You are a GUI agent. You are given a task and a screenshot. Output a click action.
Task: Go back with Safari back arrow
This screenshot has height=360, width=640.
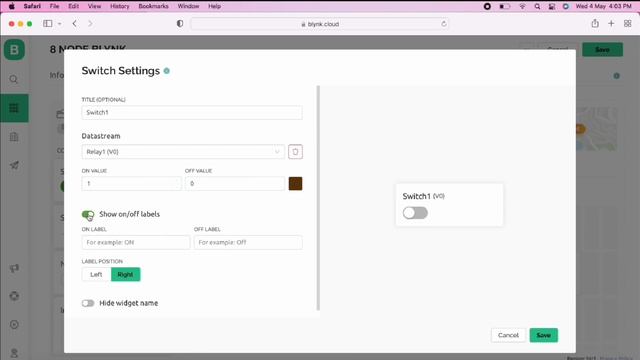coord(75,24)
